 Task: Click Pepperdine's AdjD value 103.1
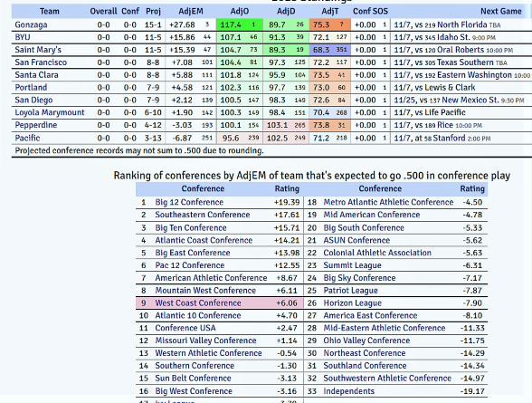[277, 125]
